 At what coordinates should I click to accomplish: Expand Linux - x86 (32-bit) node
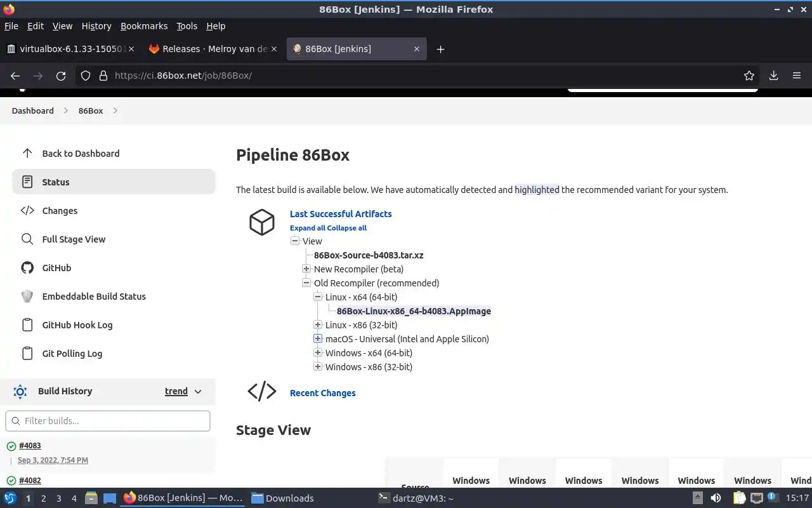coord(318,324)
